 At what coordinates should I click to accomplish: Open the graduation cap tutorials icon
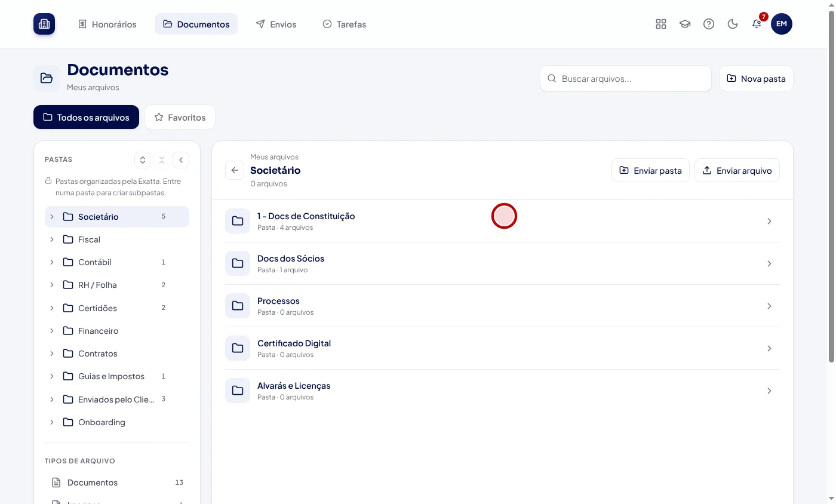pyautogui.click(x=685, y=24)
